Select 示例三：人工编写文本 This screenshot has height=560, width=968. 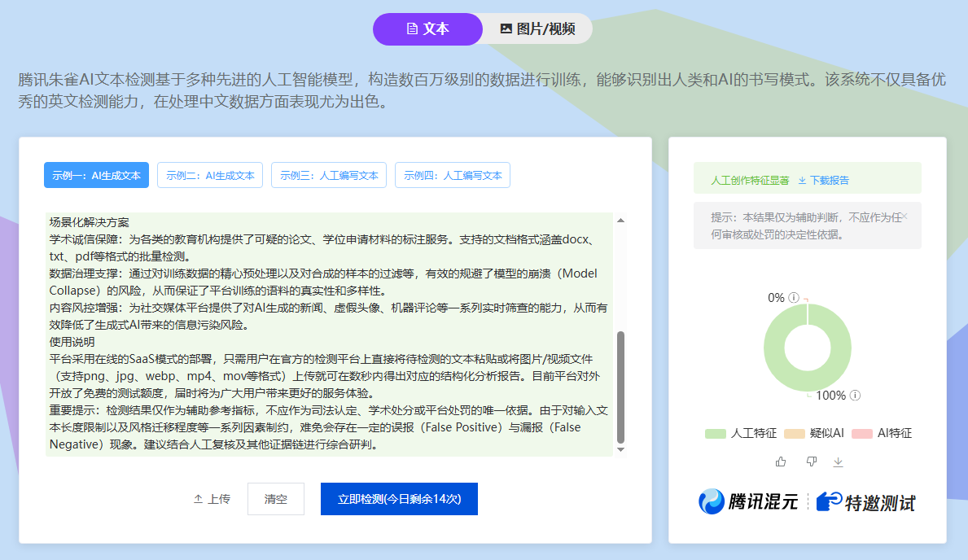[x=329, y=175]
